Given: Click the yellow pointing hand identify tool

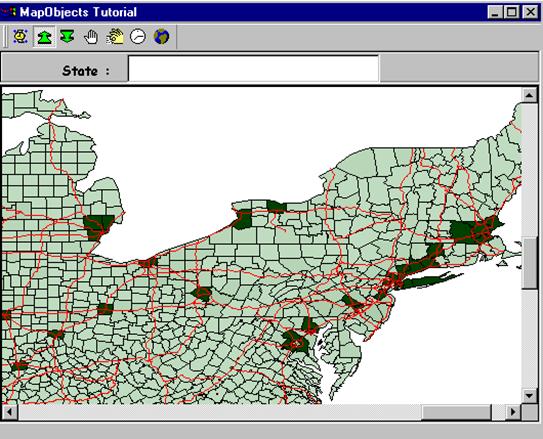Looking at the screenshot, I should point(115,36).
